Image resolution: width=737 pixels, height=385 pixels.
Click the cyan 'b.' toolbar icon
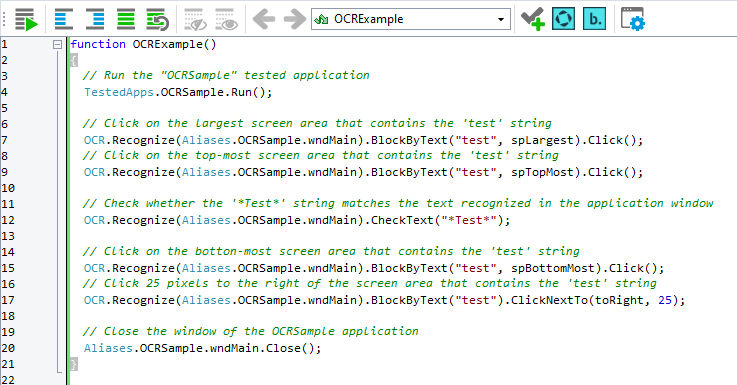[x=595, y=19]
